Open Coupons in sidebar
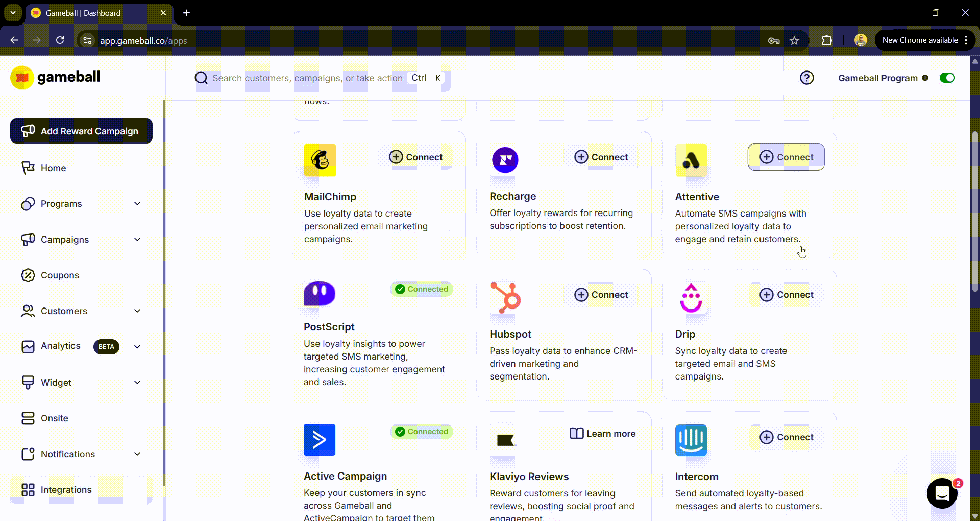This screenshot has width=980, height=521. [x=81, y=275]
